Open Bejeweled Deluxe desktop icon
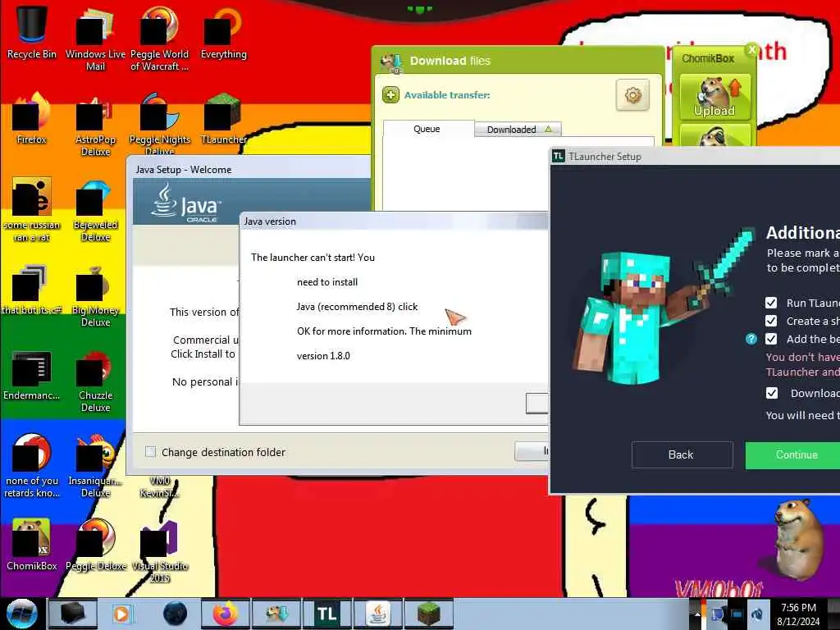Image resolution: width=840 pixels, height=630 pixels. [95, 210]
